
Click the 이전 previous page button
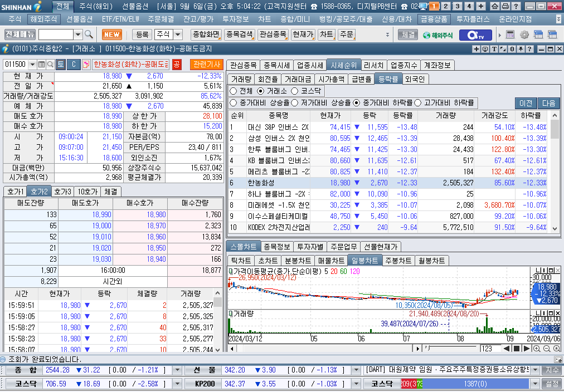click(x=526, y=103)
